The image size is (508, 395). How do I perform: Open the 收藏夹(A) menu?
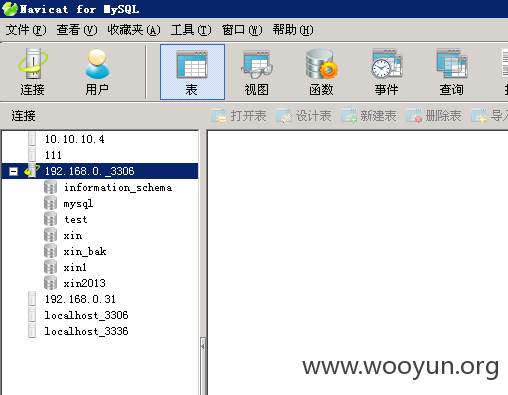(134, 30)
